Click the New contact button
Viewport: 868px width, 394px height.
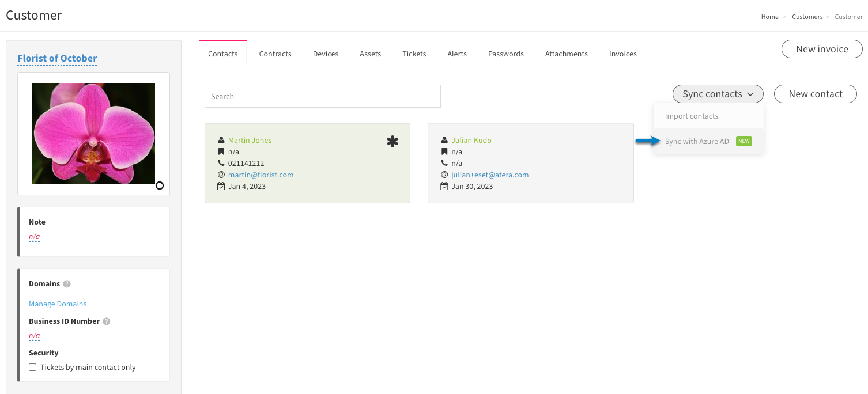(x=816, y=94)
